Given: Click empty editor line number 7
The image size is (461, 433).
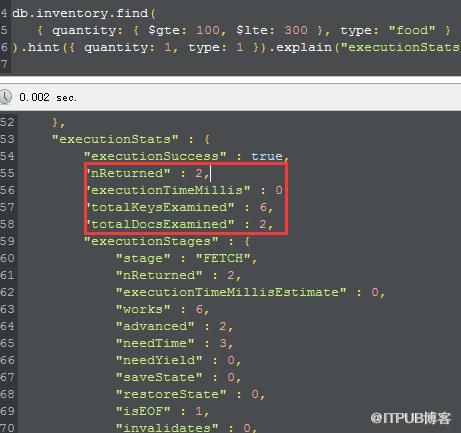Looking at the screenshot, I should [x=4, y=64].
